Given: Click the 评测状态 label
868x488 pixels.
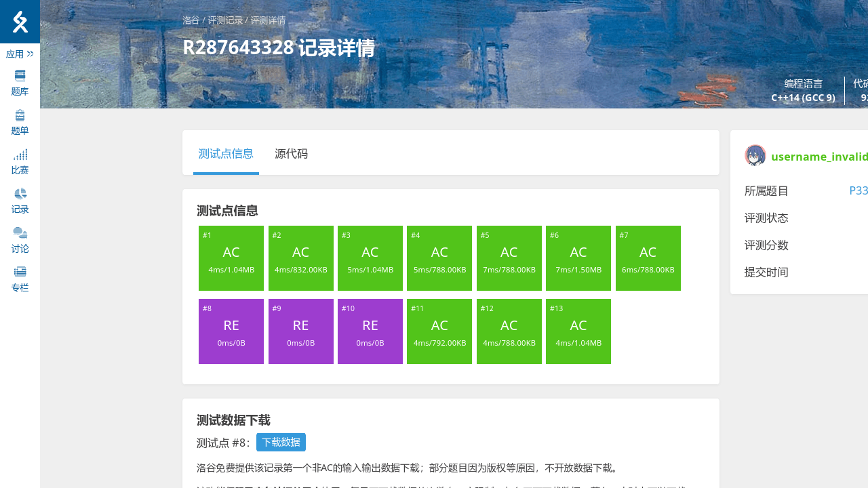Looking at the screenshot, I should [766, 218].
